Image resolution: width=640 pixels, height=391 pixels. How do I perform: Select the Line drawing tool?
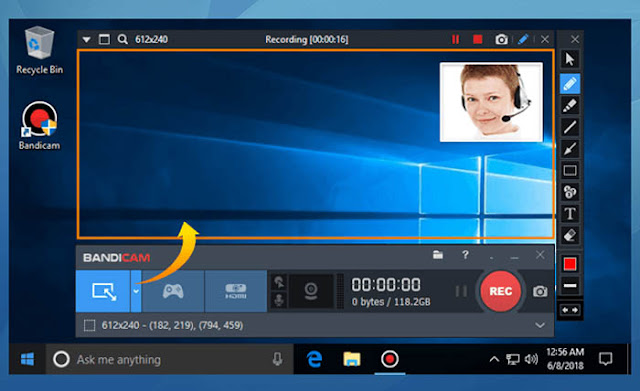pos(570,127)
